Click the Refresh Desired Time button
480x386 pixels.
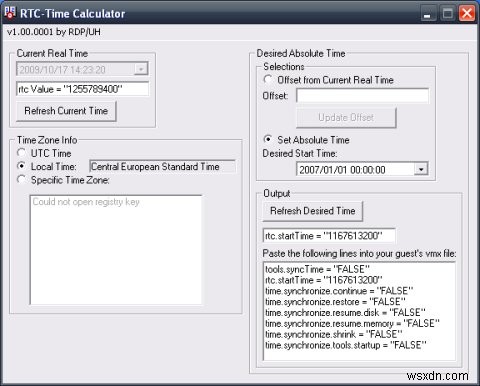point(313,211)
